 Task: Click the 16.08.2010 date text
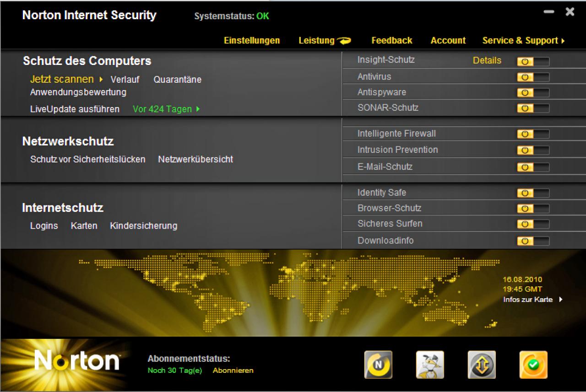point(522,279)
